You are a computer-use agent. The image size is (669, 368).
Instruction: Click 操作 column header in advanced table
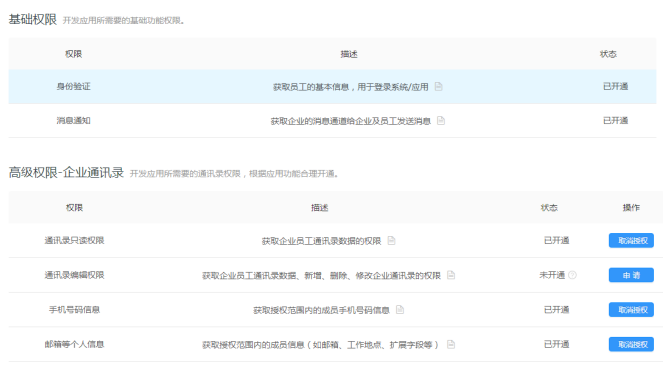[x=631, y=208]
